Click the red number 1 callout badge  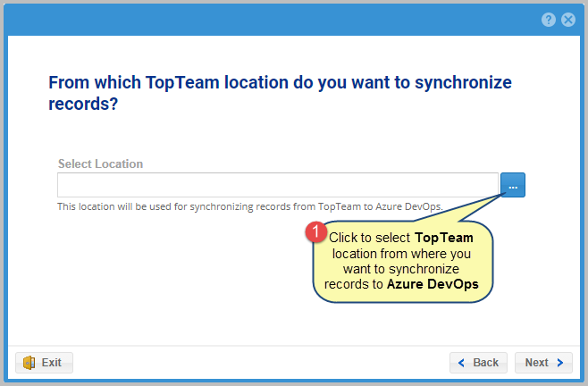coord(315,232)
